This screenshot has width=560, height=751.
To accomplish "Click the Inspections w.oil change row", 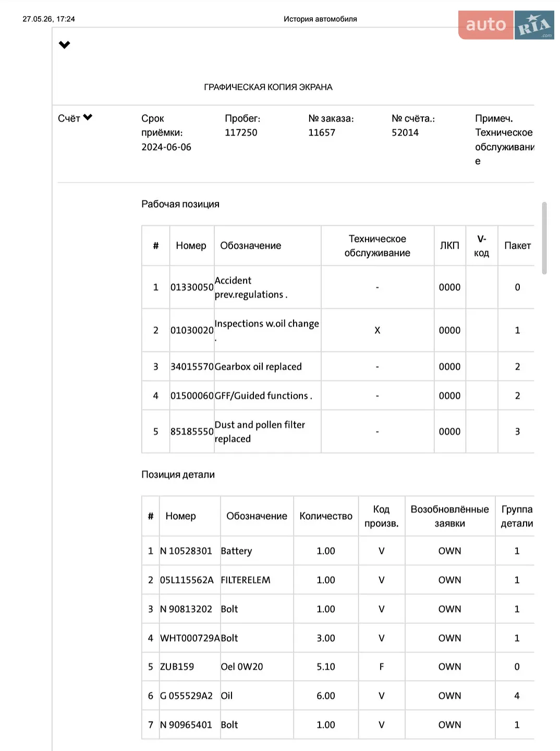I will (x=338, y=330).
